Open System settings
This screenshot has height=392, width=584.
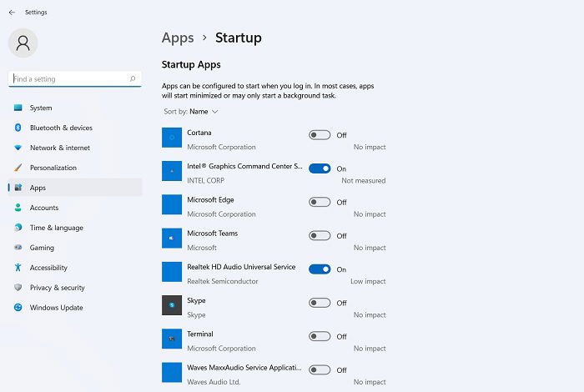click(75, 108)
